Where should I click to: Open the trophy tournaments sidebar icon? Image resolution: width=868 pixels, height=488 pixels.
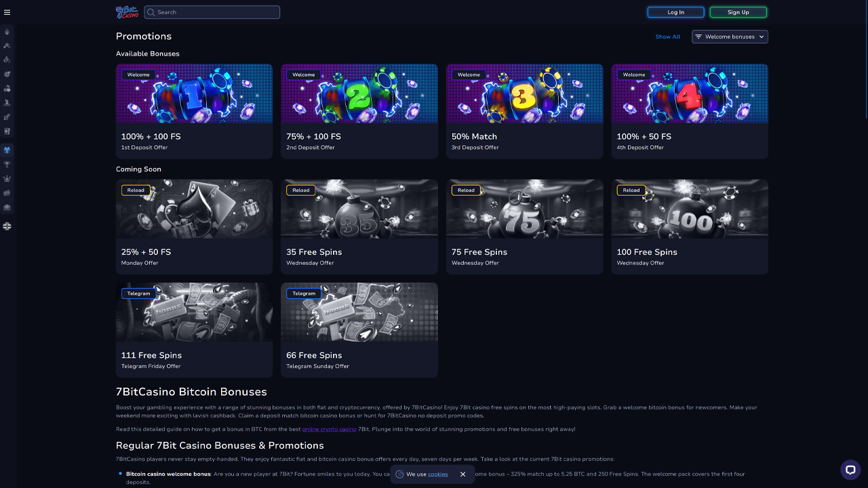coord(7,164)
